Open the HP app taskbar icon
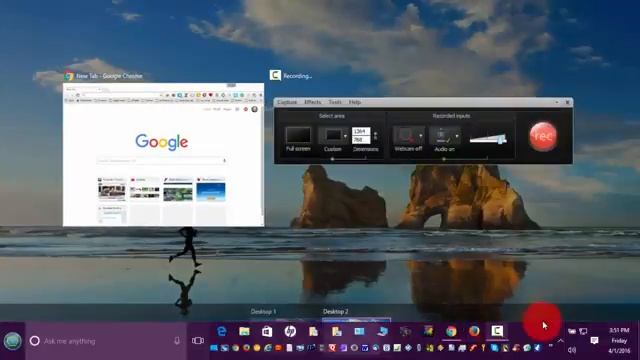 click(290, 331)
